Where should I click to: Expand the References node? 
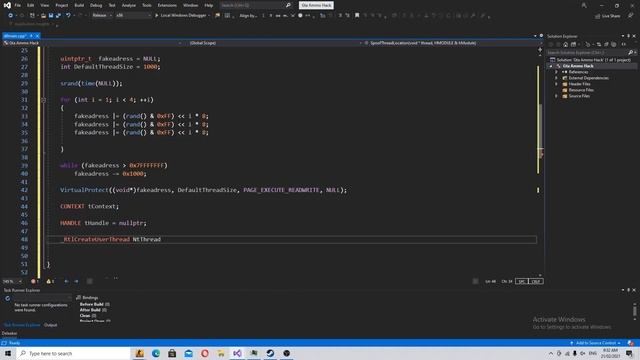pos(556,72)
